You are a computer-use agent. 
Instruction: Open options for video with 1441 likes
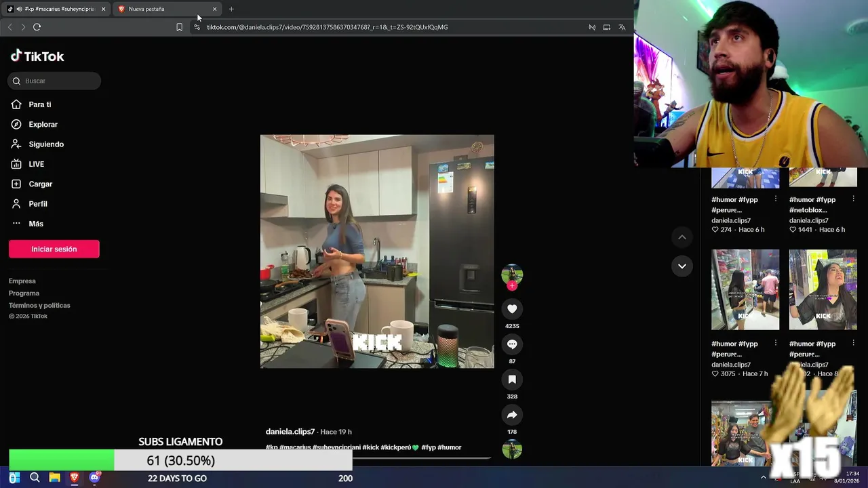tap(853, 199)
